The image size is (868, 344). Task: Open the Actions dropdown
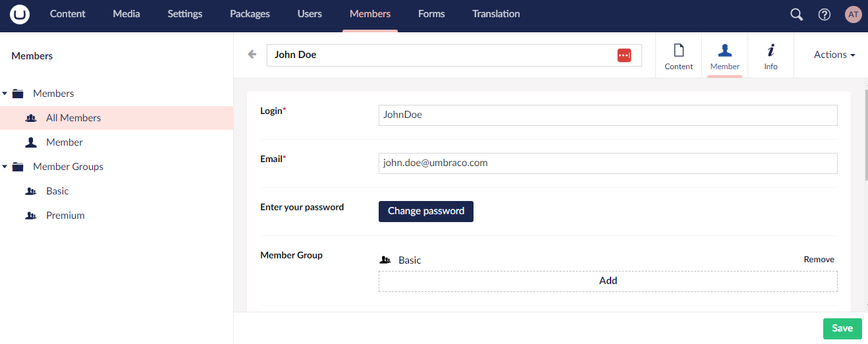click(834, 55)
